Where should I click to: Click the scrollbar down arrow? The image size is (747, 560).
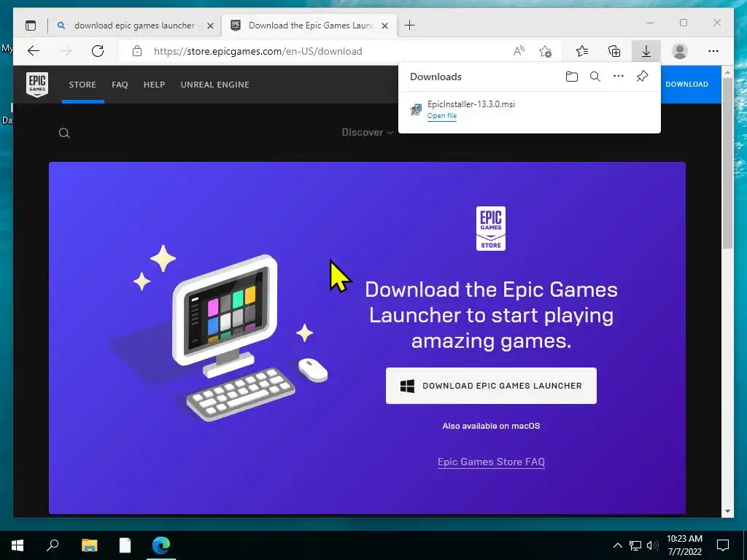pyautogui.click(x=727, y=511)
